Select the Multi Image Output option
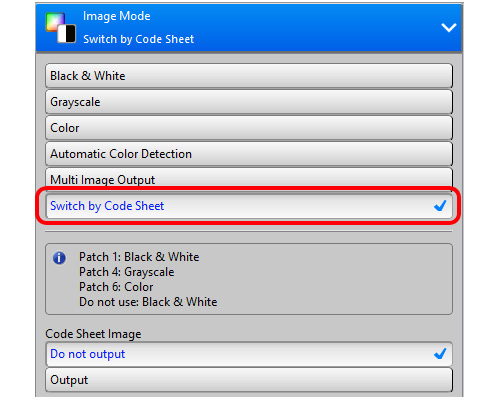The width and height of the screenshot is (500, 400). (249, 178)
